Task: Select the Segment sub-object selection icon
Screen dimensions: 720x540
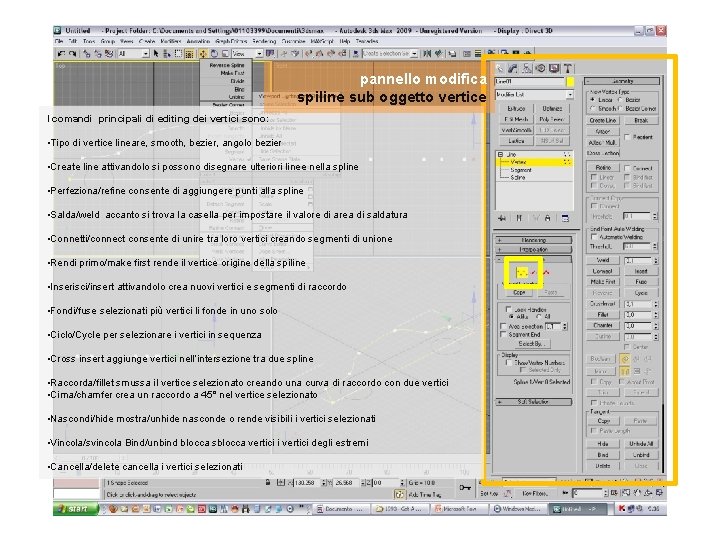Action: (x=534, y=273)
